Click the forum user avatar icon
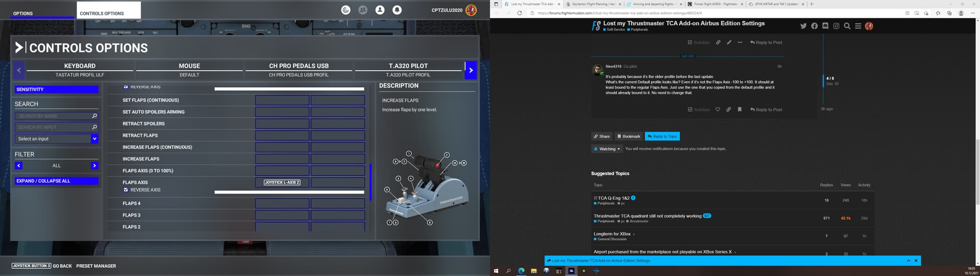This screenshot has height=276, width=980. coord(869,26)
